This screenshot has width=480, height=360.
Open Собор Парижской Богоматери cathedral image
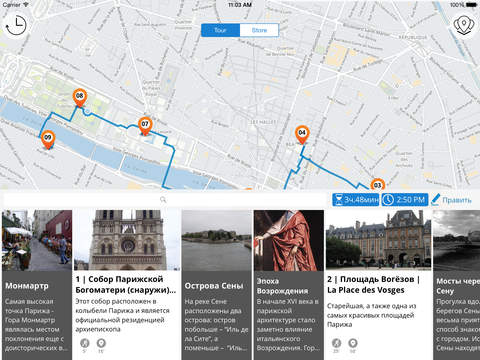[127, 240]
